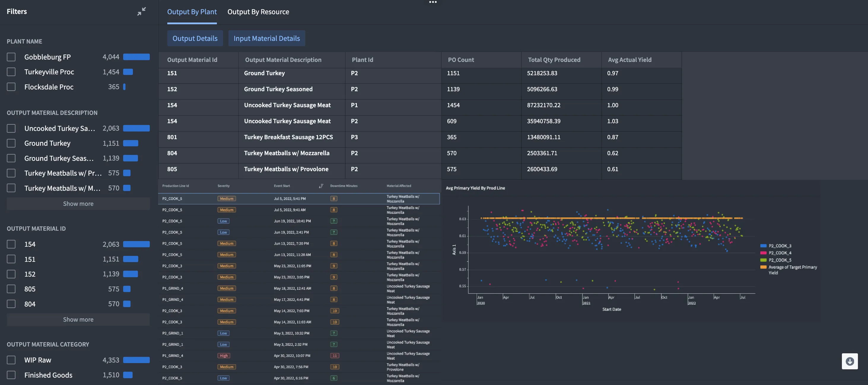
Task: Click the orange Average of Target Primary Yield swatch
Action: tap(763, 267)
